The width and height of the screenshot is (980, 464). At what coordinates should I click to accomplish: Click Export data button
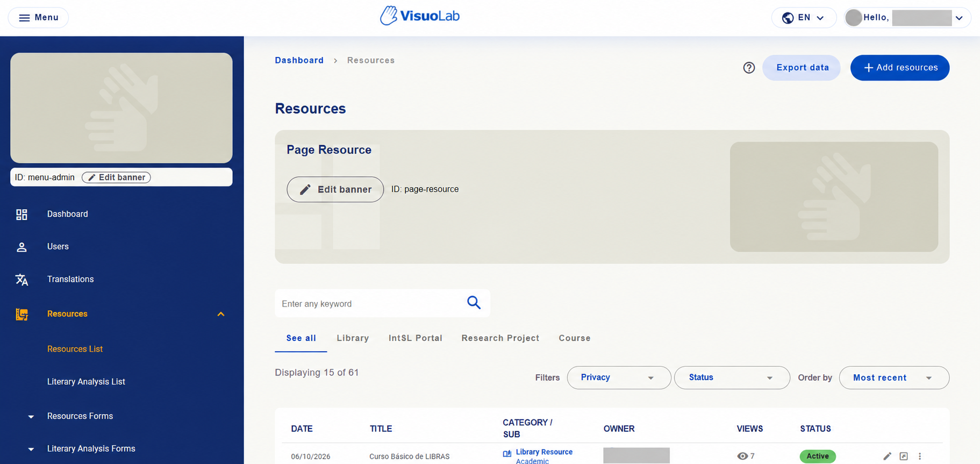point(802,68)
